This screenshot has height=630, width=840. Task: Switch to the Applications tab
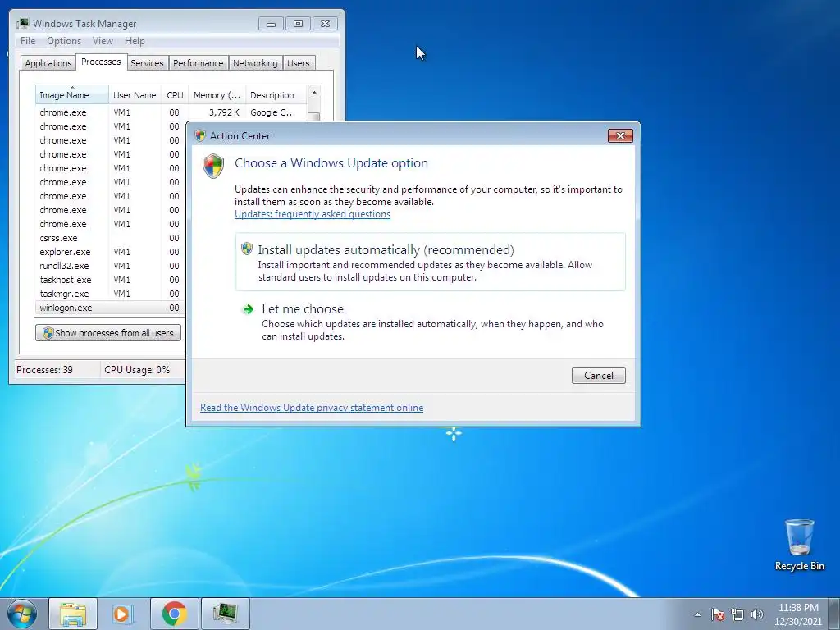tap(48, 62)
